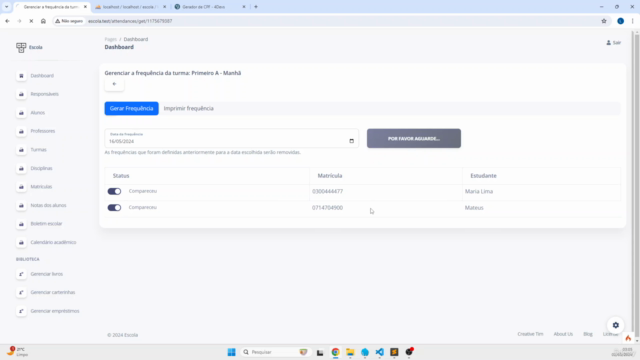The image size is (640, 360).
Task: Click Pages breadcrumb link
Action: tap(111, 39)
